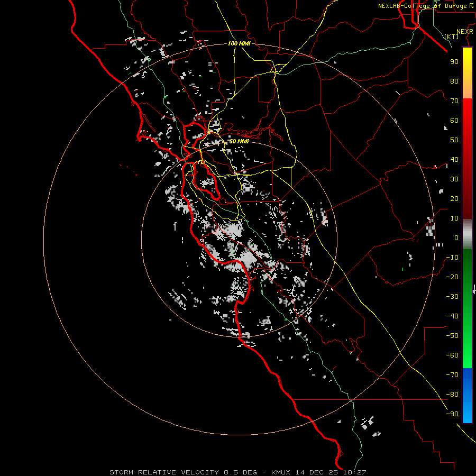The image size is (476, 476).
Task: Click the NEXR label at top right
Action: (x=465, y=32)
